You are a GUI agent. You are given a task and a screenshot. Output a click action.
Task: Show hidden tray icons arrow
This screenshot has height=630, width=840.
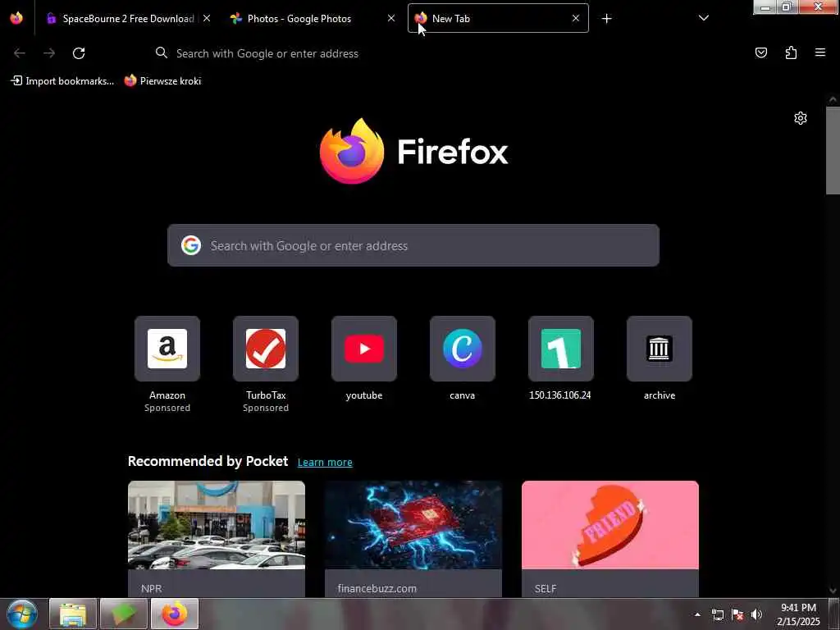697,614
